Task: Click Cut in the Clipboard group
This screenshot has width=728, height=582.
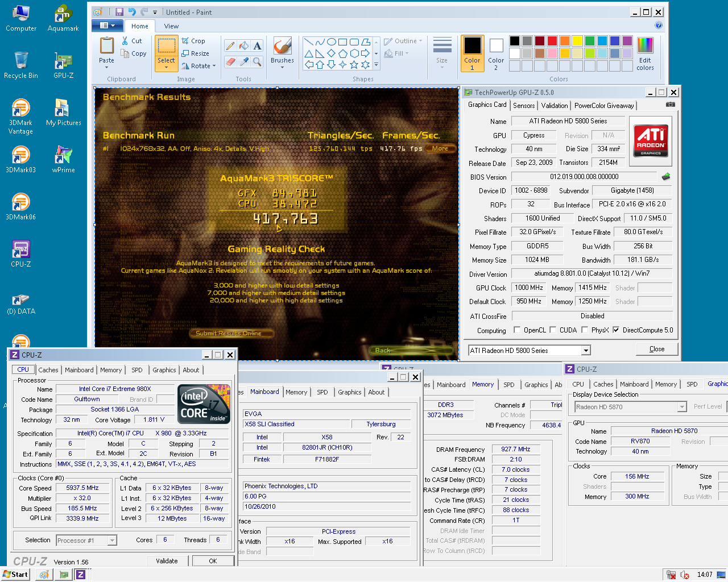Action: point(132,41)
